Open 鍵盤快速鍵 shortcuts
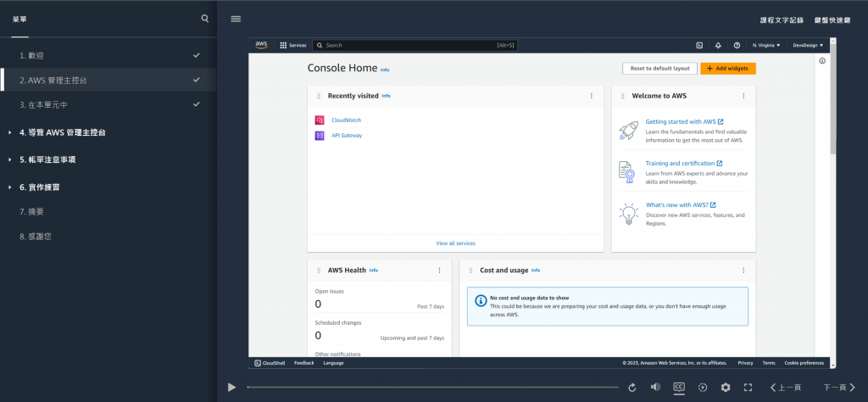Image resolution: width=868 pixels, height=402 pixels. click(x=832, y=20)
